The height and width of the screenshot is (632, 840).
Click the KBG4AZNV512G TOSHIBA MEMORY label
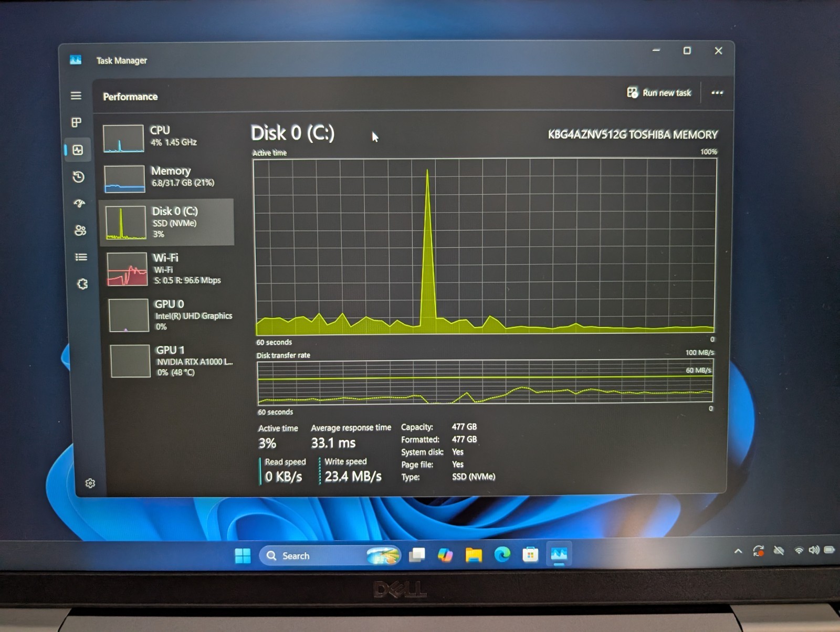pyautogui.click(x=633, y=135)
